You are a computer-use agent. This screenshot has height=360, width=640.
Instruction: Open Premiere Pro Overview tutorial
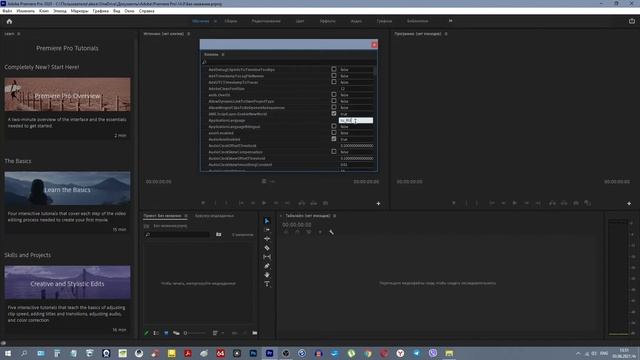68,95
